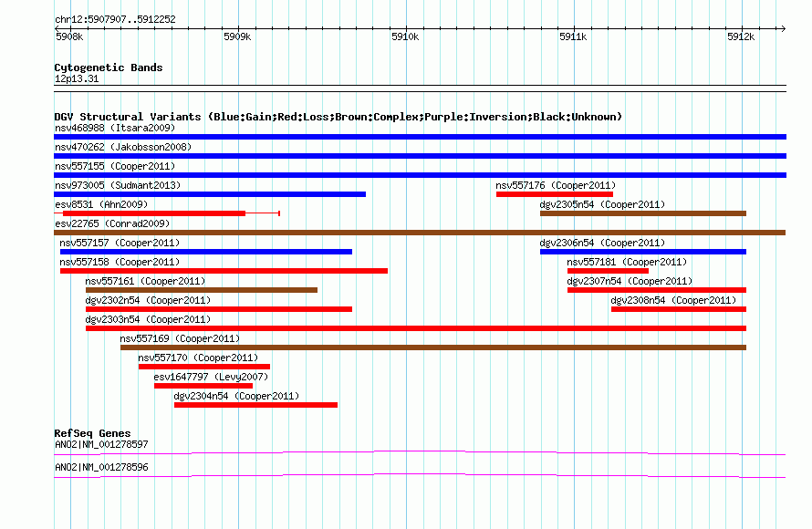Click the nsv973005 (Sudmant2013) blue bar

[210, 194]
